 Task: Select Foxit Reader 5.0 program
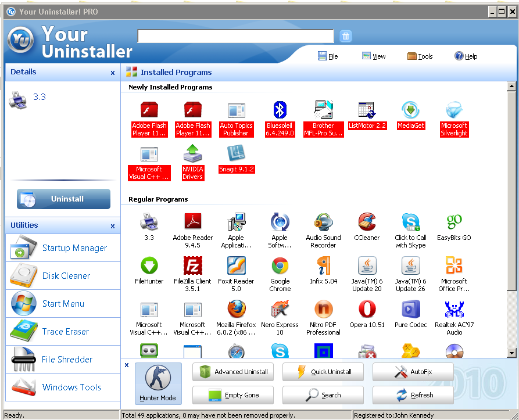pos(236,274)
